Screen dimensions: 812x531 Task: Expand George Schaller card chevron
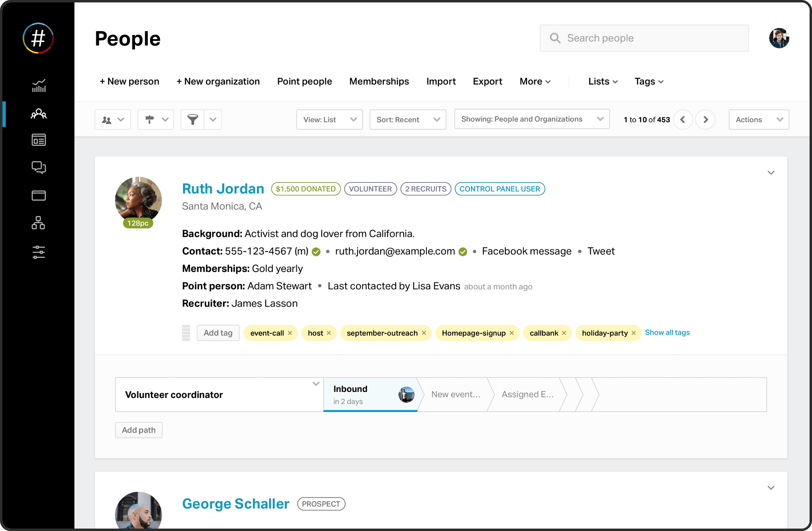771,487
